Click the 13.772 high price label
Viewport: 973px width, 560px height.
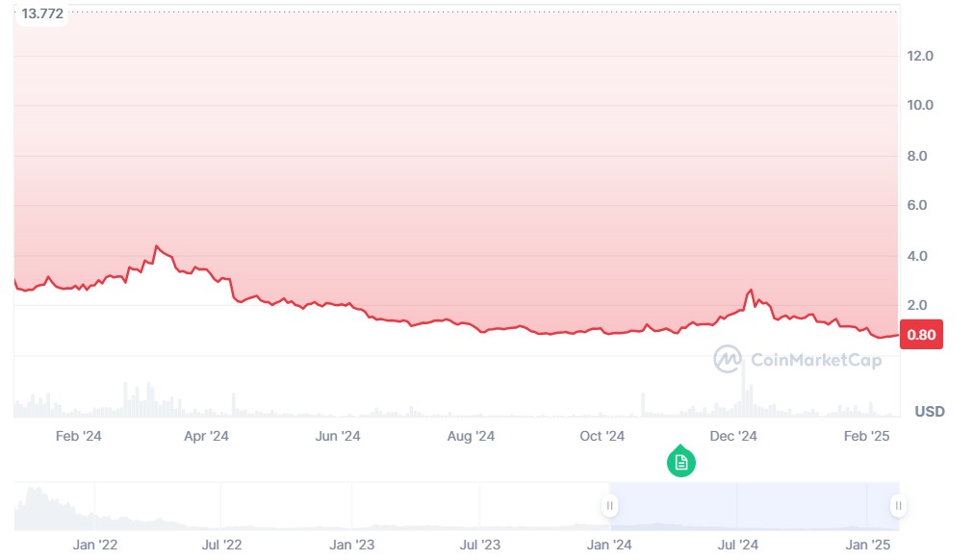pos(41,13)
